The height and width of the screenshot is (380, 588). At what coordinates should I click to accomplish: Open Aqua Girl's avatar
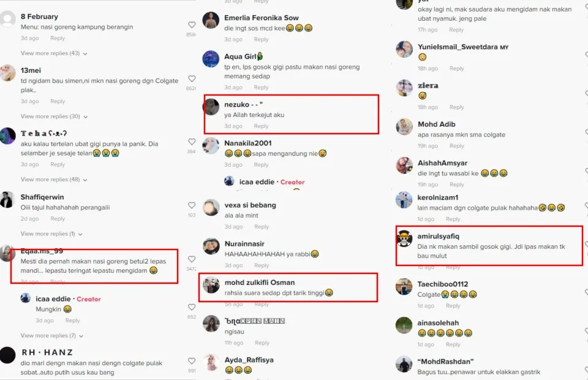(x=211, y=59)
